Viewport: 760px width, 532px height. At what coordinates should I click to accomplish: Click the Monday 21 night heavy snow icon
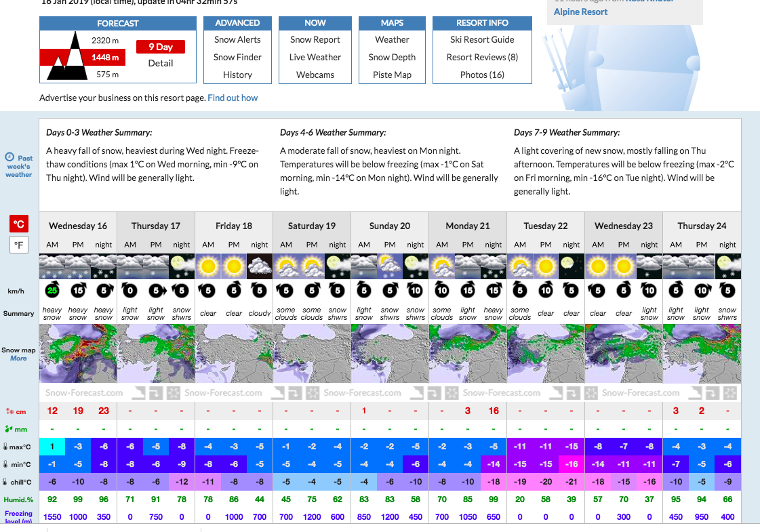(494, 266)
